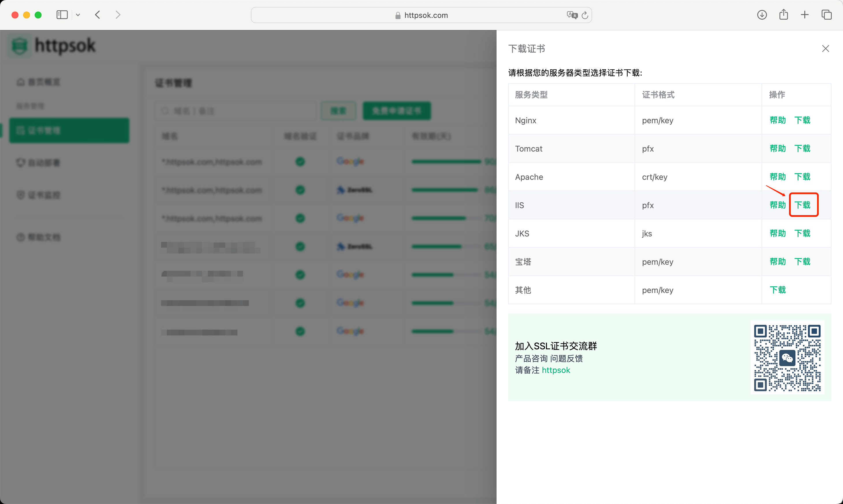Click the Safari sidebar toggle icon
Screen dimensions: 843x504
point(62,15)
